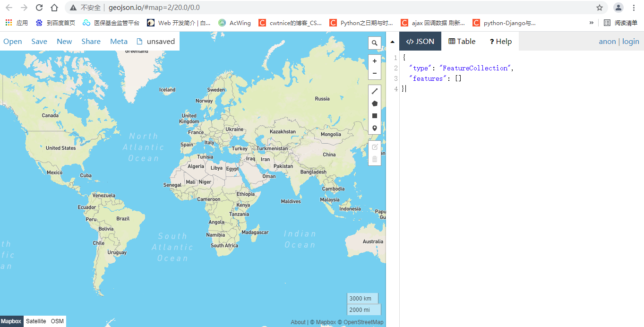Viewport: 644px width, 327px height.
Task: Click the edit layers icon
Action: [x=374, y=147]
